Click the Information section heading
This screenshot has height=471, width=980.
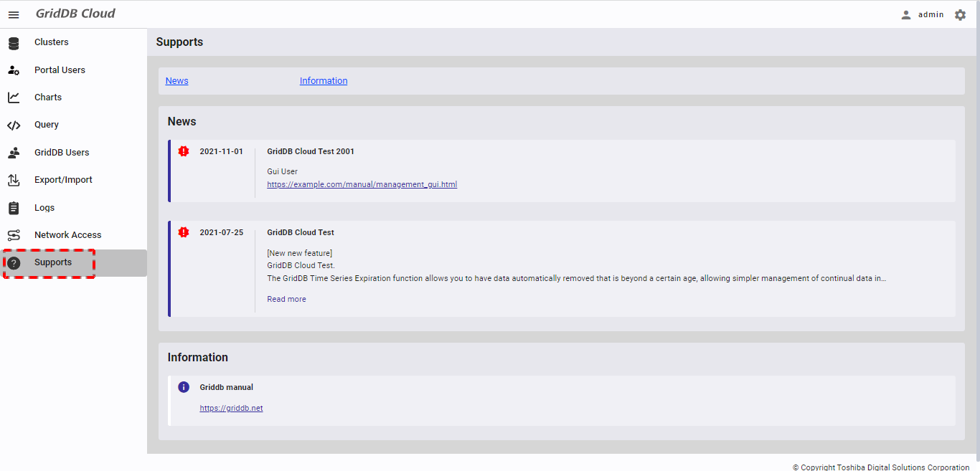pos(198,357)
